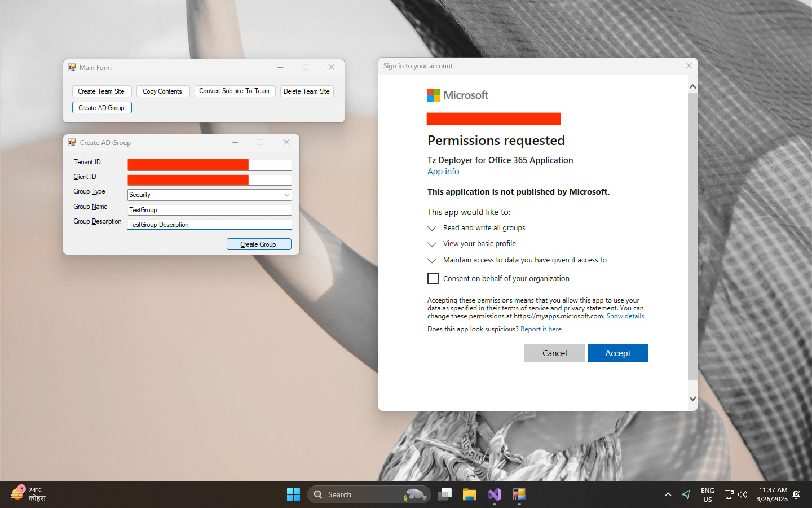Viewport: 812px width, 508px height.
Task: Select the Windows Forms app taskbar icon
Action: [519, 494]
